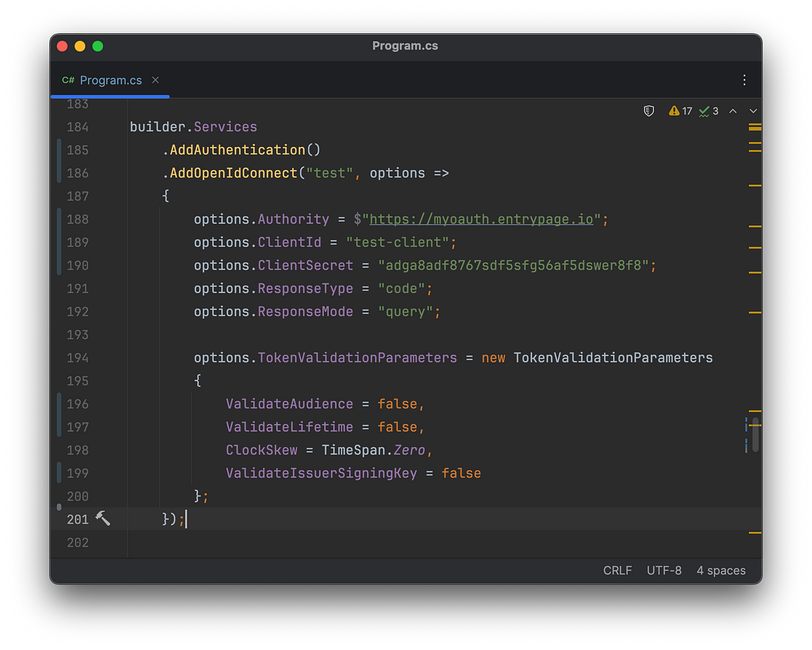Click the Program.cs window title
The width and height of the screenshot is (812, 650).
405,46
